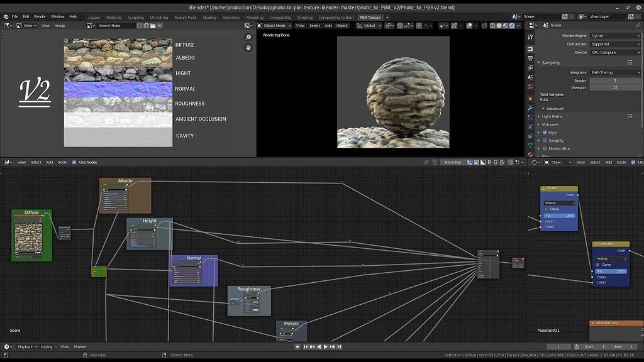Open the Particles properties tab icon

click(530, 118)
